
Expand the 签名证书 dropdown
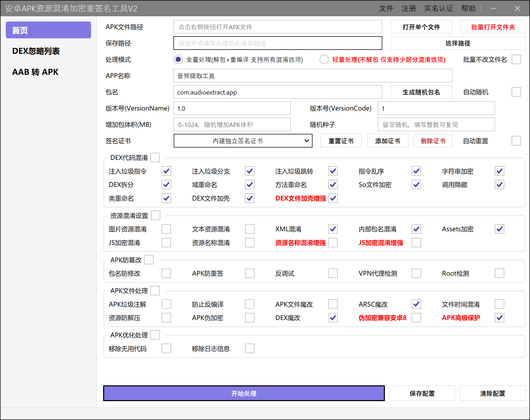(x=243, y=141)
